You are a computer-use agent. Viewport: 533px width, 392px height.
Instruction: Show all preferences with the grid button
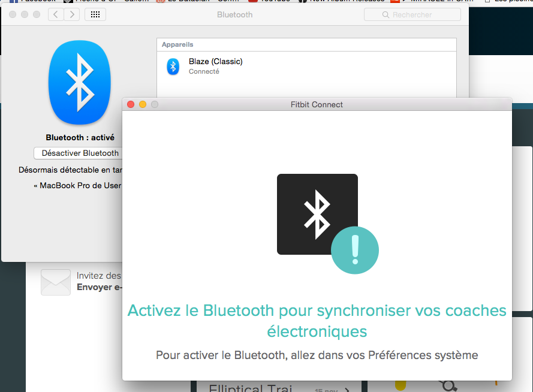[95, 14]
